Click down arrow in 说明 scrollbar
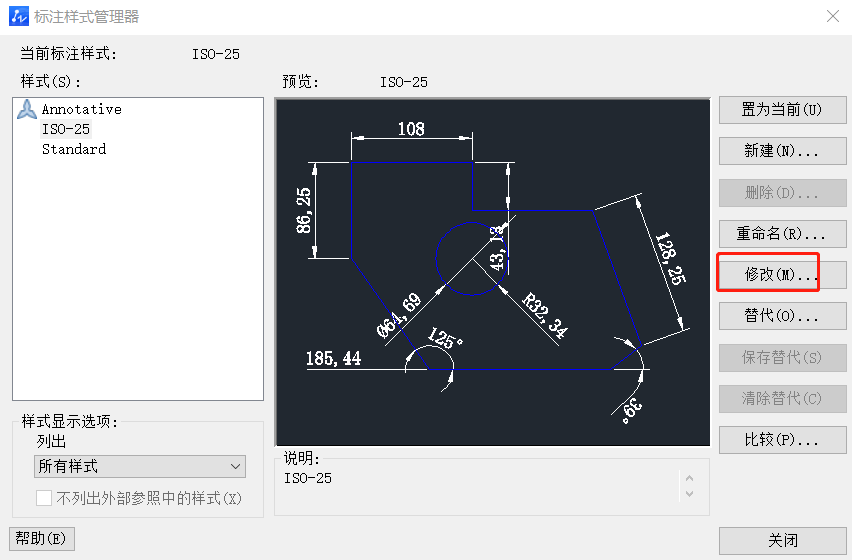The height and width of the screenshot is (560, 852). 690,494
